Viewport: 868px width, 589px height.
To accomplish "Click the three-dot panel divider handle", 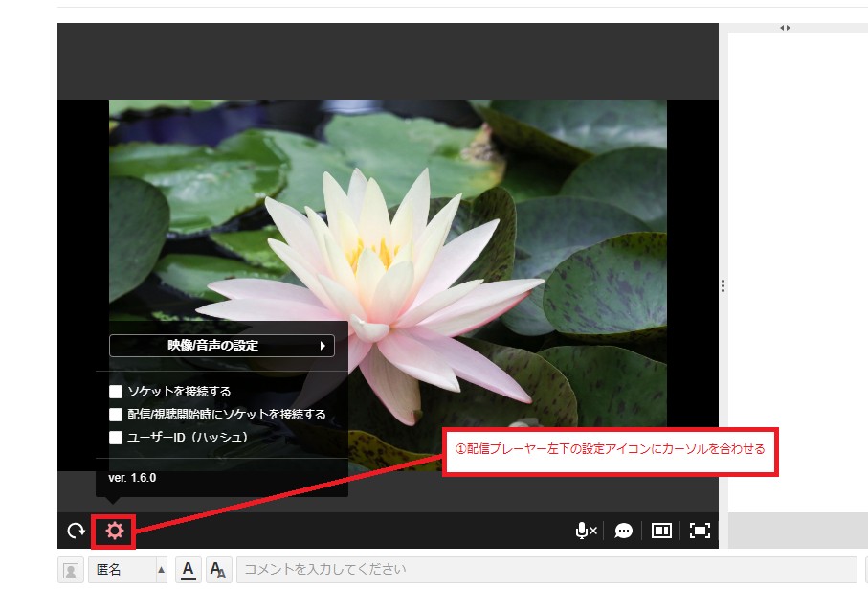I will [723, 286].
